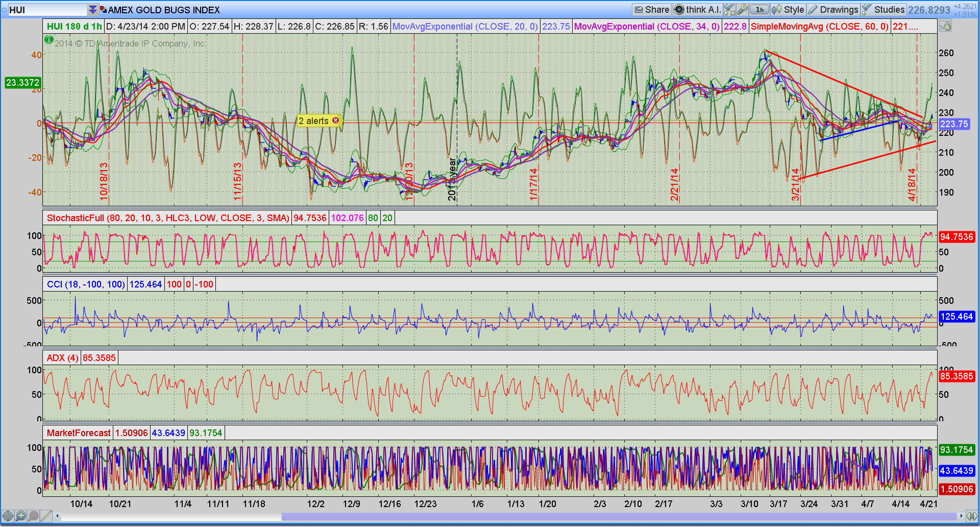Image resolution: width=980 pixels, height=527 pixels.
Task: Click the HUI 180 d 1h label
Action: [x=74, y=27]
